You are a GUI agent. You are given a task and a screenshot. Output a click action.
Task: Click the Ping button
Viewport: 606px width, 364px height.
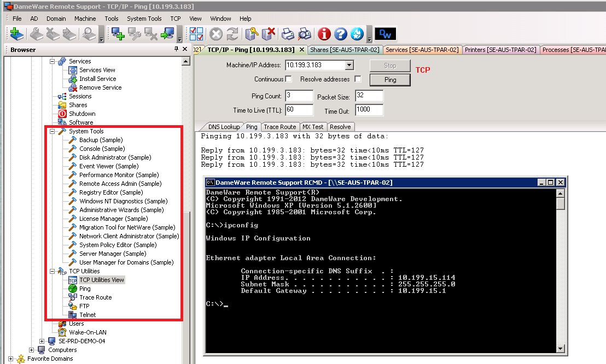point(390,80)
